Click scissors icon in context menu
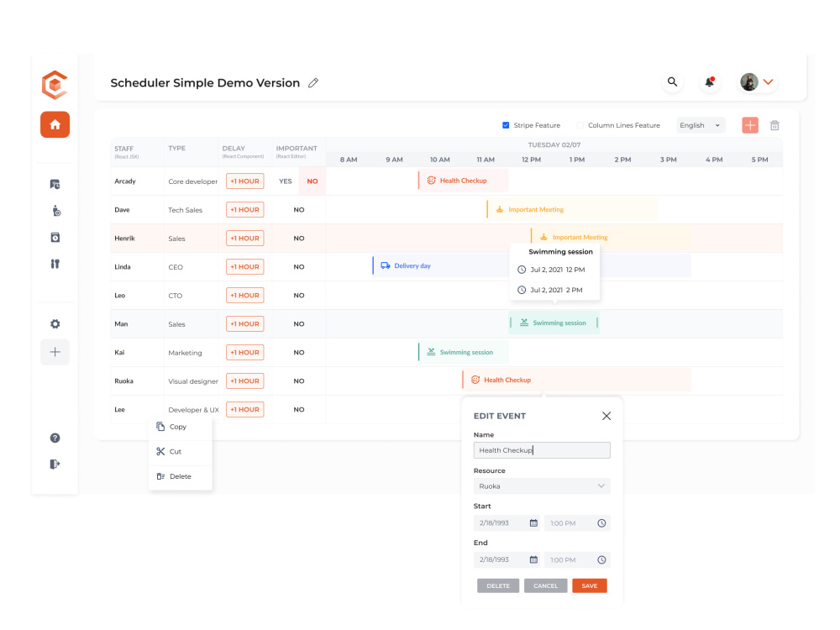This screenshot has width=840, height=630. click(160, 452)
